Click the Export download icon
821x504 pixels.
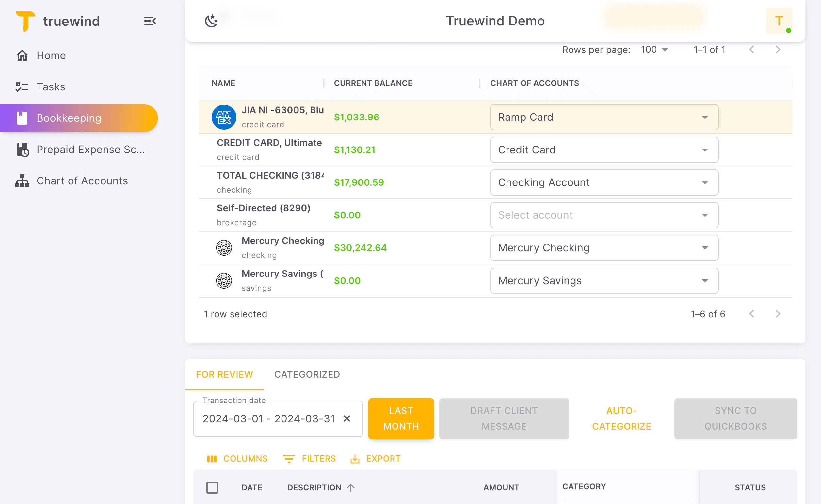tap(355, 458)
